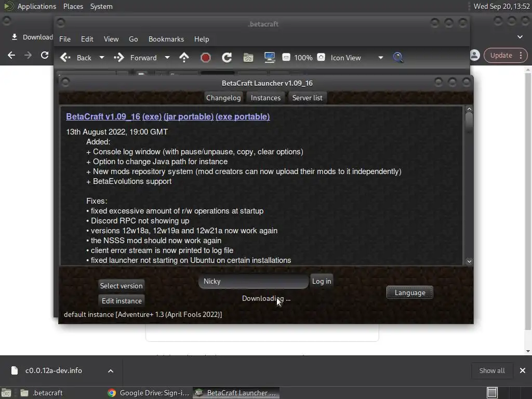
Task: Reload the .betacraft folder view
Action: 227,58
